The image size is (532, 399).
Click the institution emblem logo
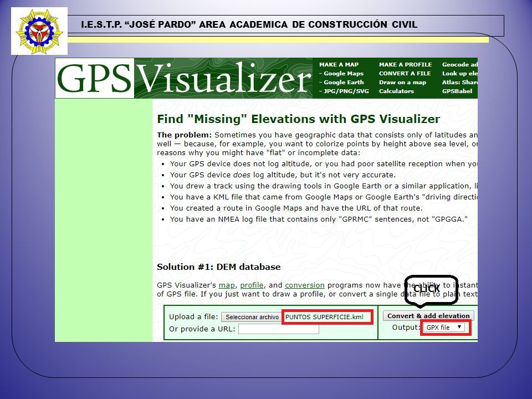click(39, 31)
